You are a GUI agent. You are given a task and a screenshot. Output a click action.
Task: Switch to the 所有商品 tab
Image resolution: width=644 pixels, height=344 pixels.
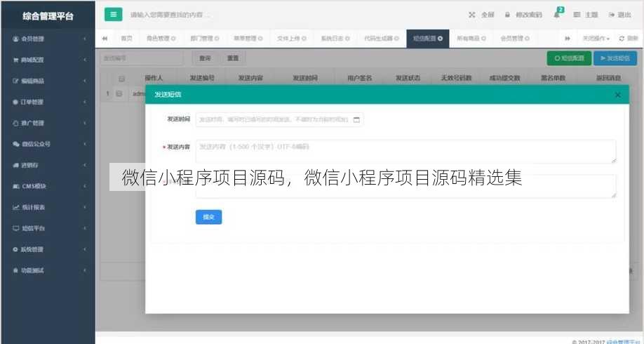(471, 38)
